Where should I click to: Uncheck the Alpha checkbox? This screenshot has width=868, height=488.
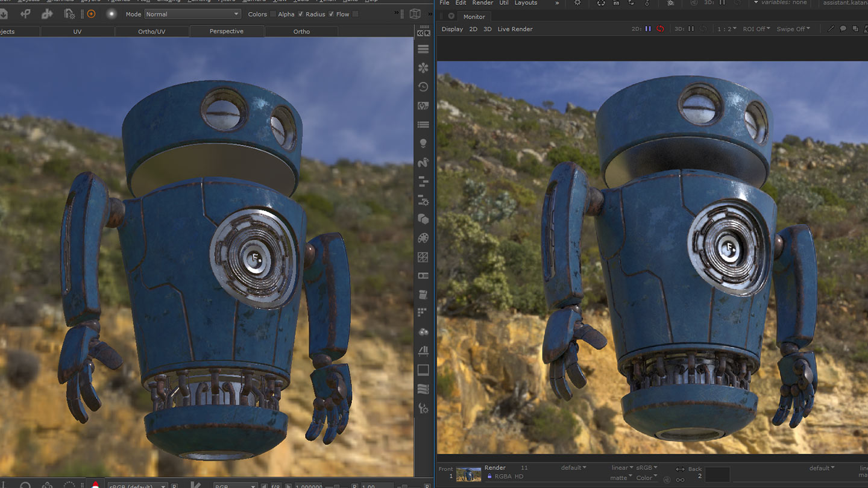(301, 14)
